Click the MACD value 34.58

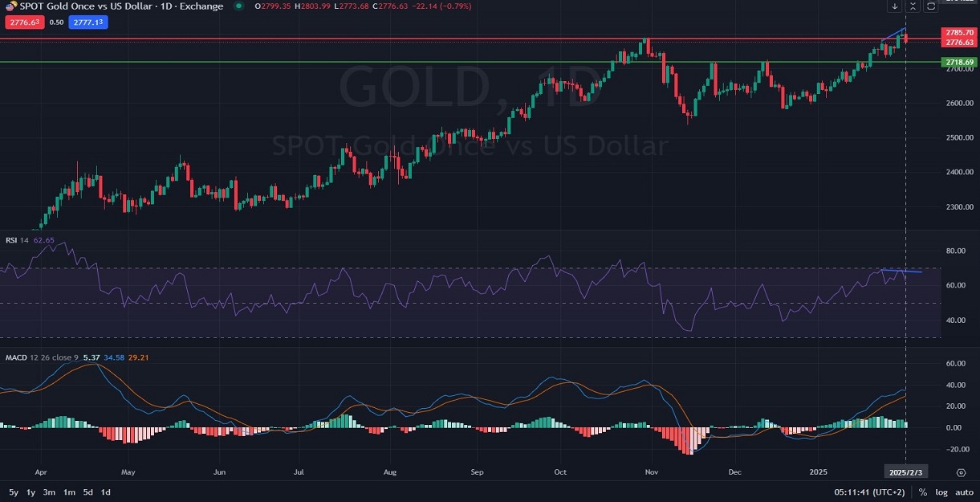coord(113,356)
